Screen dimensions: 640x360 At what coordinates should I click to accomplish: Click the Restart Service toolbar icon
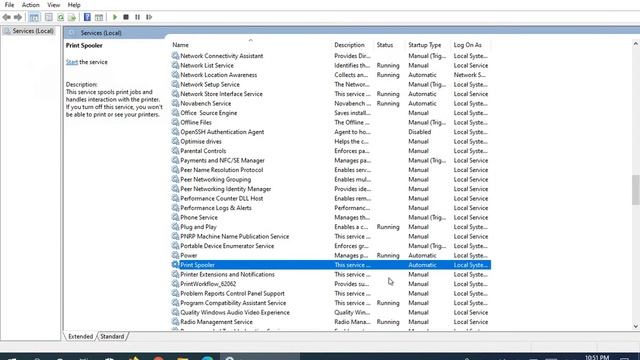[149, 17]
